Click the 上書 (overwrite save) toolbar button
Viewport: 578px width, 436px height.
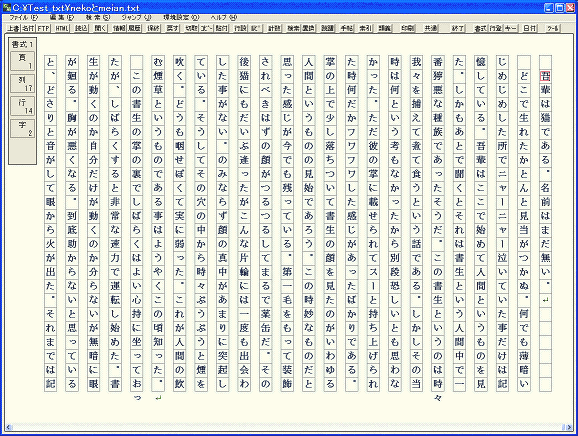[x=13, y=28]
